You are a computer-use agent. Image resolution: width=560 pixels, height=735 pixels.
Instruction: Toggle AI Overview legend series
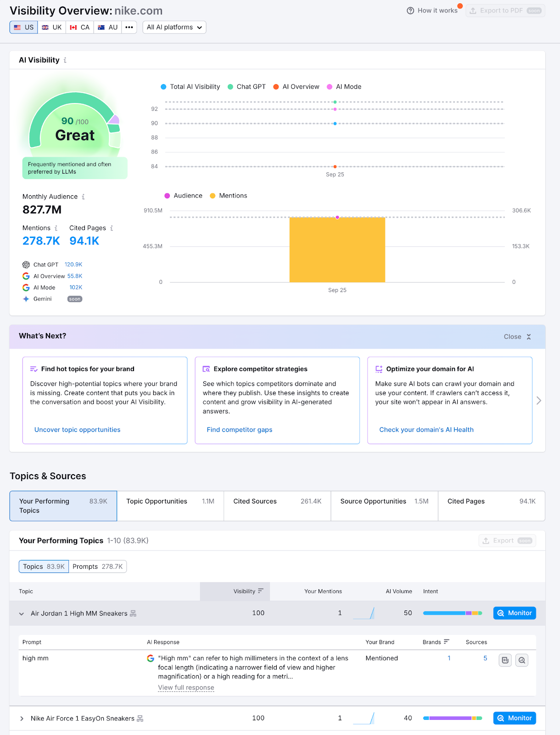point(296,87)
